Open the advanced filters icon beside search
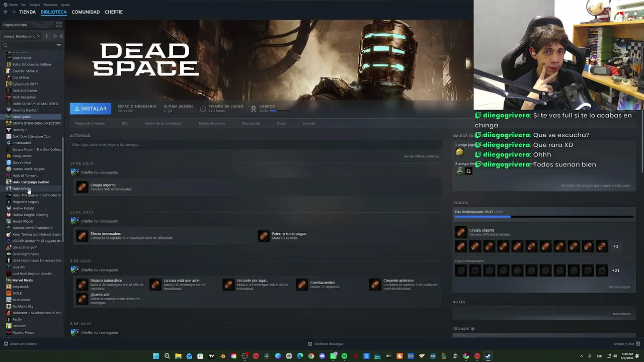 click(x=59, y=46)
